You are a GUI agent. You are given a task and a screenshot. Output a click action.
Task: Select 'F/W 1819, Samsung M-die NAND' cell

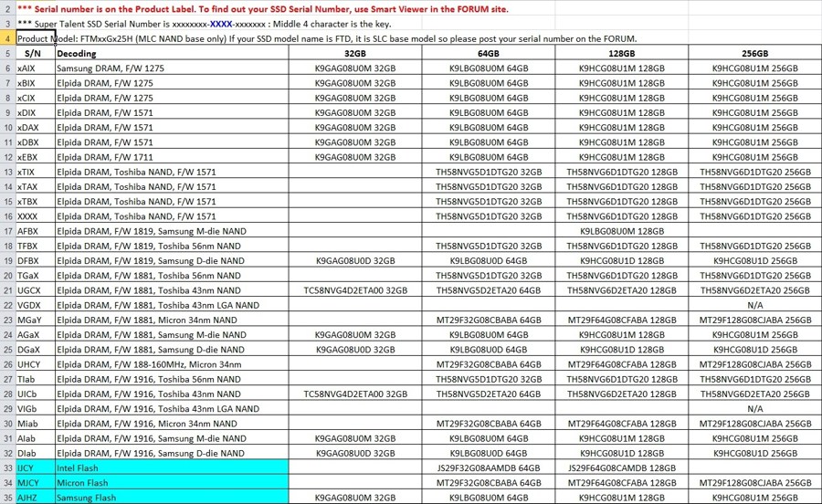click(x=172, y=231)
